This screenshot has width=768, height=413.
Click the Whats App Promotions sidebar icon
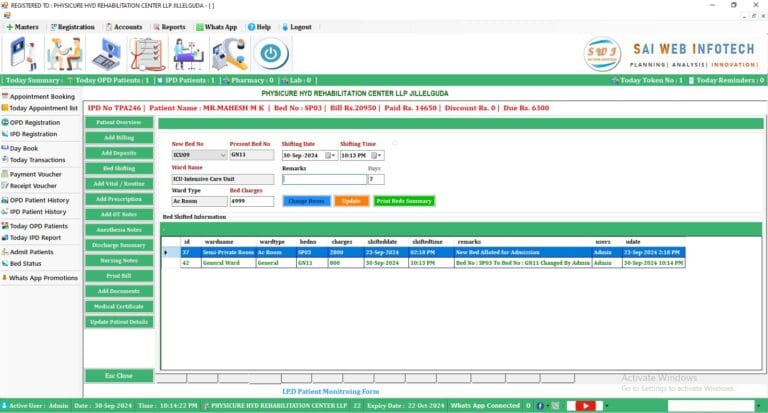(x=4, y=277)
